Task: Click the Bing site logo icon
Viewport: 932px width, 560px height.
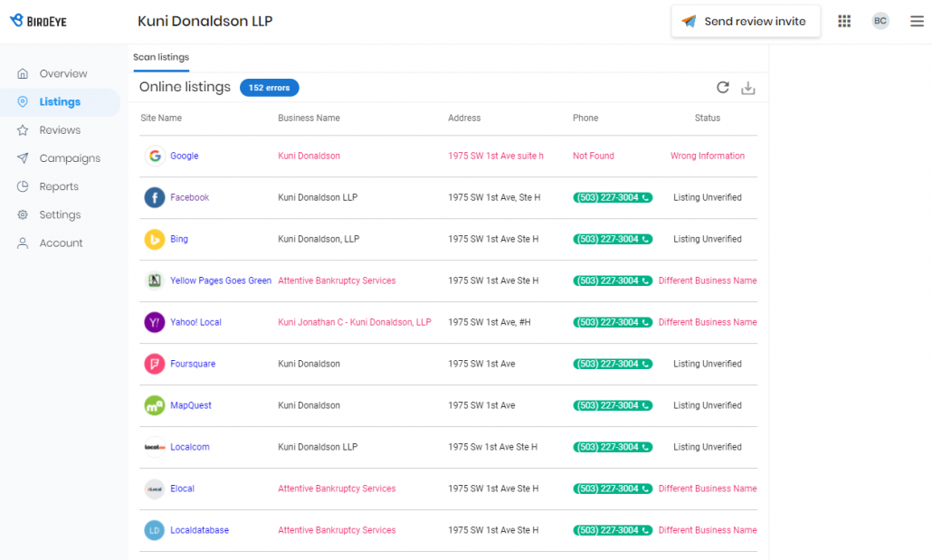Action: [x=155, y=239]
